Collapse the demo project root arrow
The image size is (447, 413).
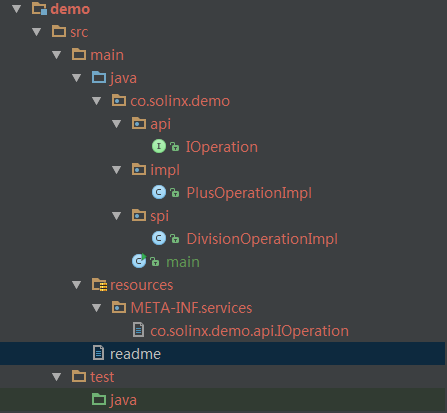[16, 9]
